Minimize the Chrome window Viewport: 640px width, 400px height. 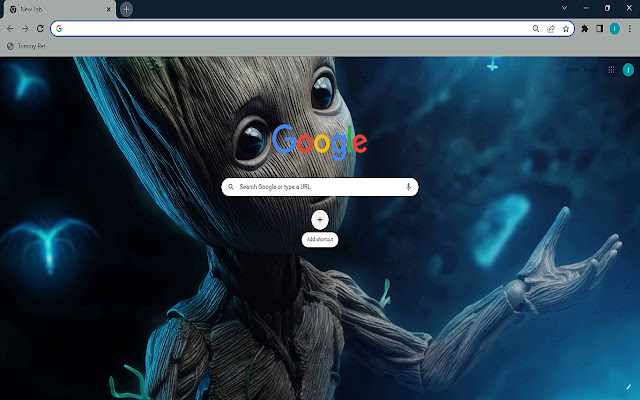click(586, 8)
